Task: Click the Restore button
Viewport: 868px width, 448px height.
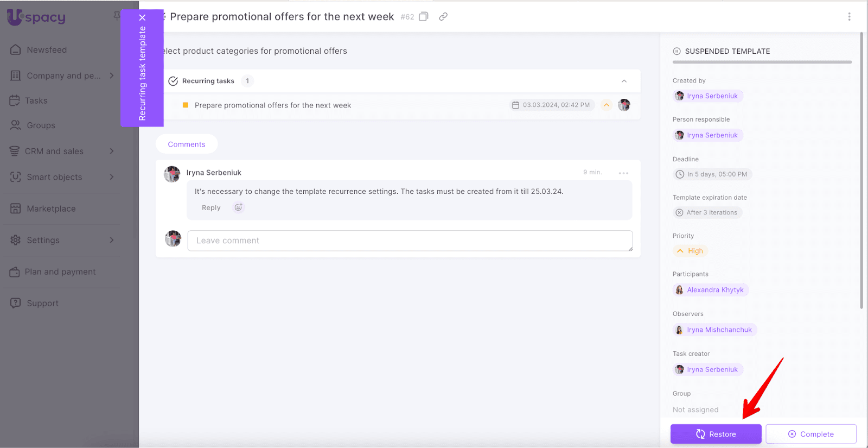Action: coord(716,434)
